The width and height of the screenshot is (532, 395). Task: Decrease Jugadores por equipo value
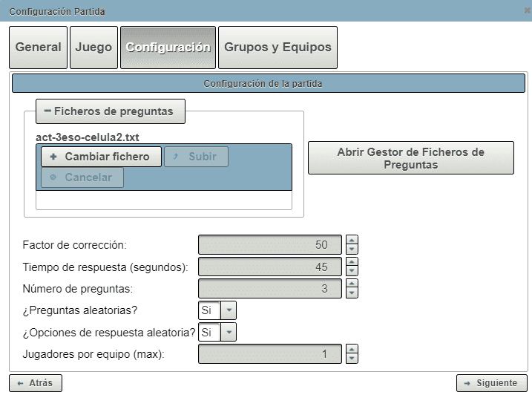click(x=352, y=359)
